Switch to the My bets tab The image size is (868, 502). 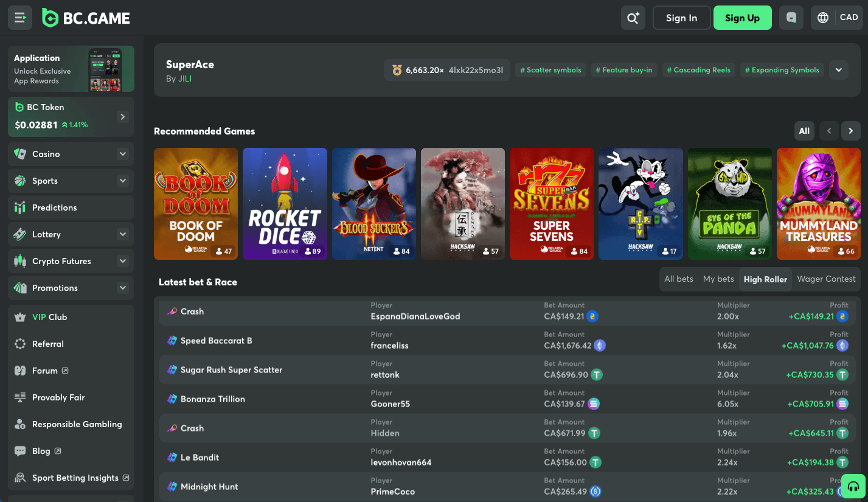click(x=718, y=279)
